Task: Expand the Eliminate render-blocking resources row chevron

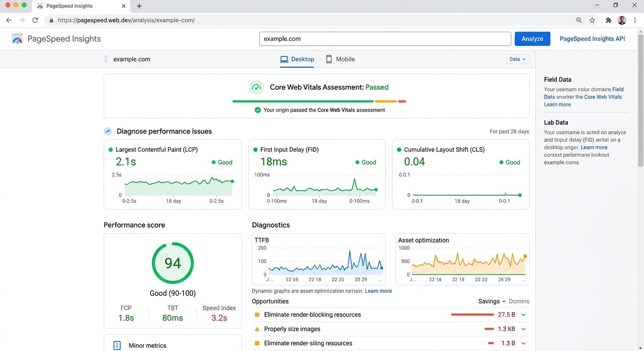Action: pyautogui.click(x=524, y=315)
